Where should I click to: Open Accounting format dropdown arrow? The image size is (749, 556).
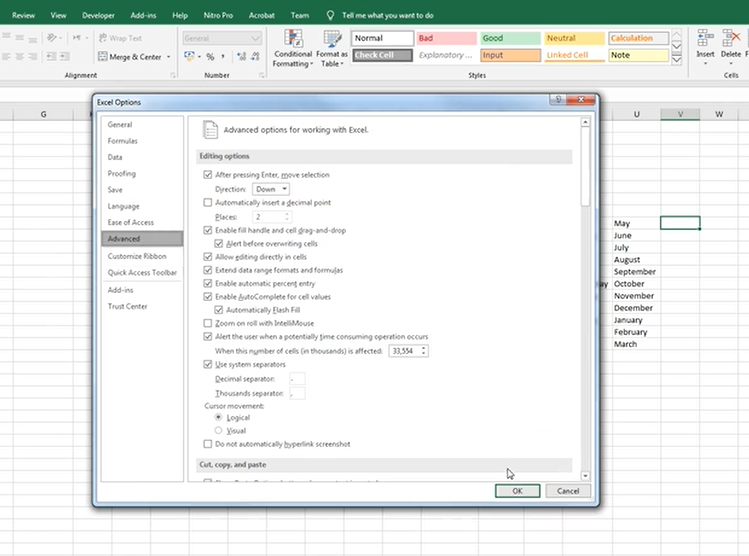[199, 57]
